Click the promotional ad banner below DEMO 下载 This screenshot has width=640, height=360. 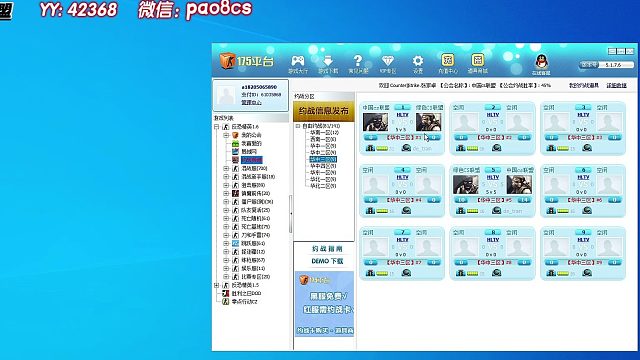pyautogui.click(x=324, y=304)
